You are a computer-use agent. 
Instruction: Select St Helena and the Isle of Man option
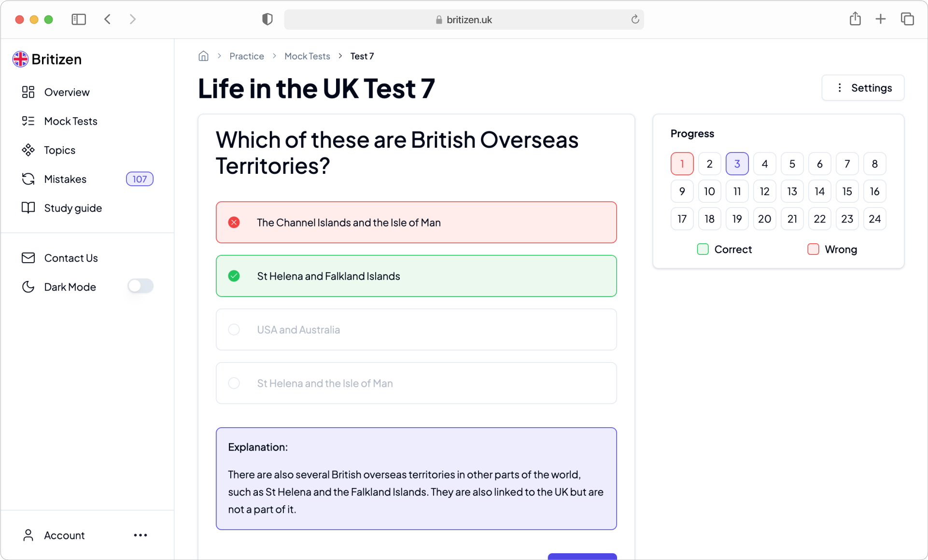(x=416, y=383)
